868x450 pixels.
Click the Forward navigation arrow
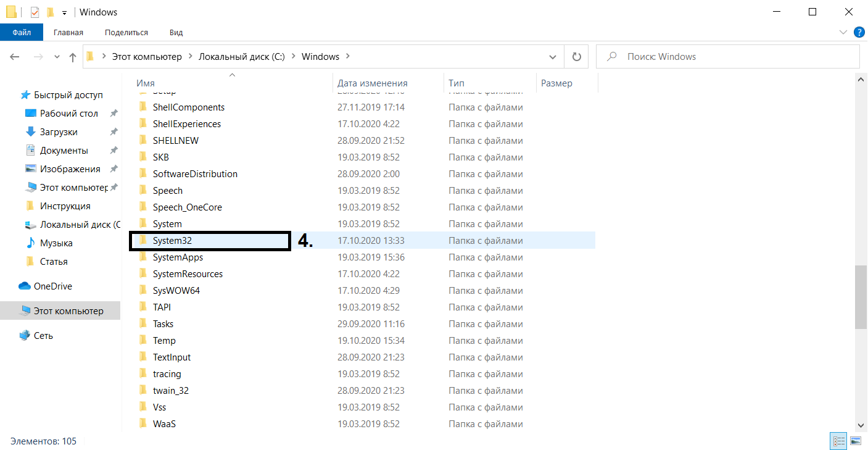[x=38, y=57]
